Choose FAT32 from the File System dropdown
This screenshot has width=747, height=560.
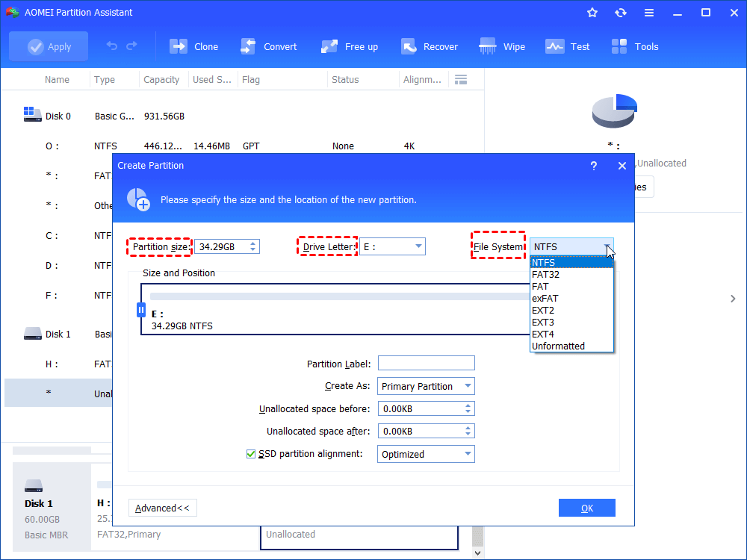click(547, 274)
